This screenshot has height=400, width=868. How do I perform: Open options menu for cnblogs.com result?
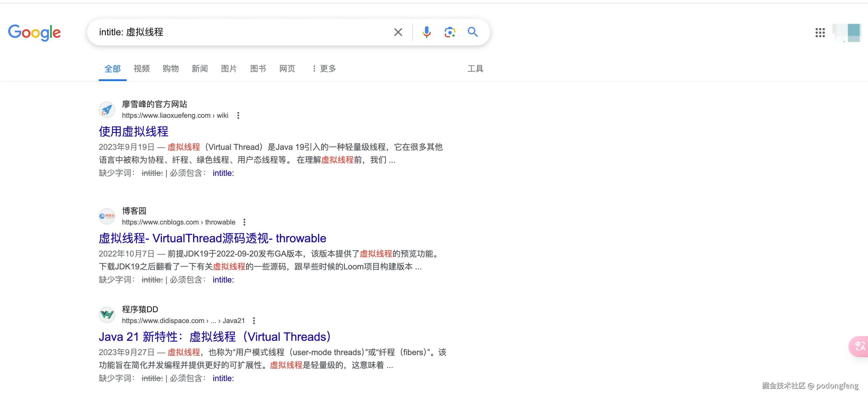tap(244, 222)
